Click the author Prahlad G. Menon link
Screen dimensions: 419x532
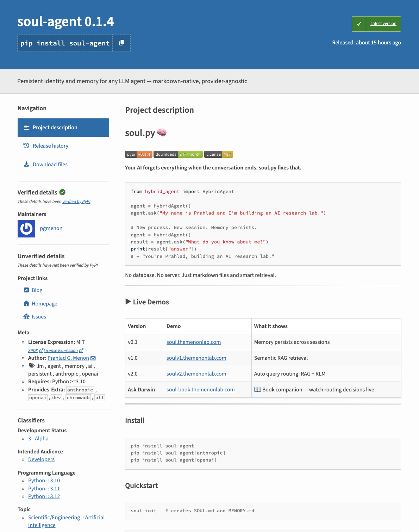(68, 358)
